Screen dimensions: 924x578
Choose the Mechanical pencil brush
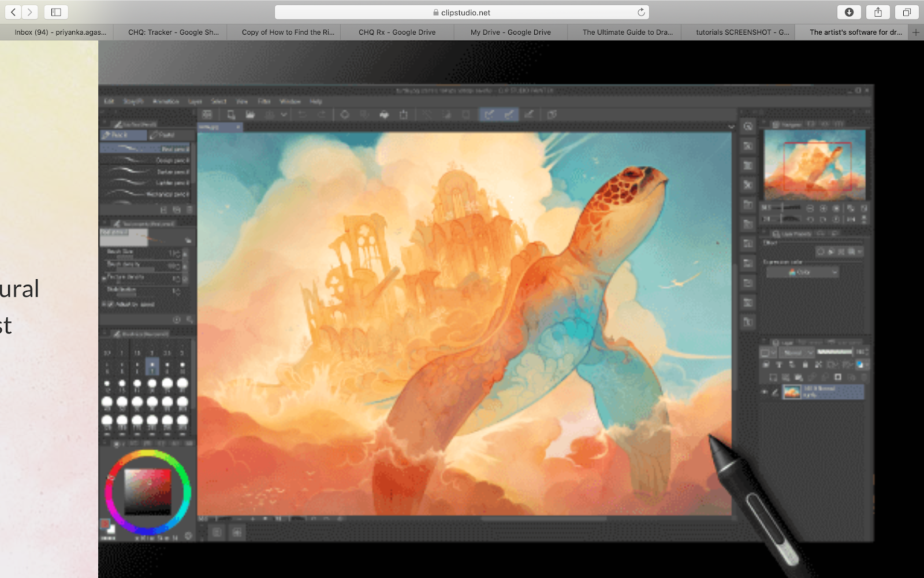coord(145,194)
